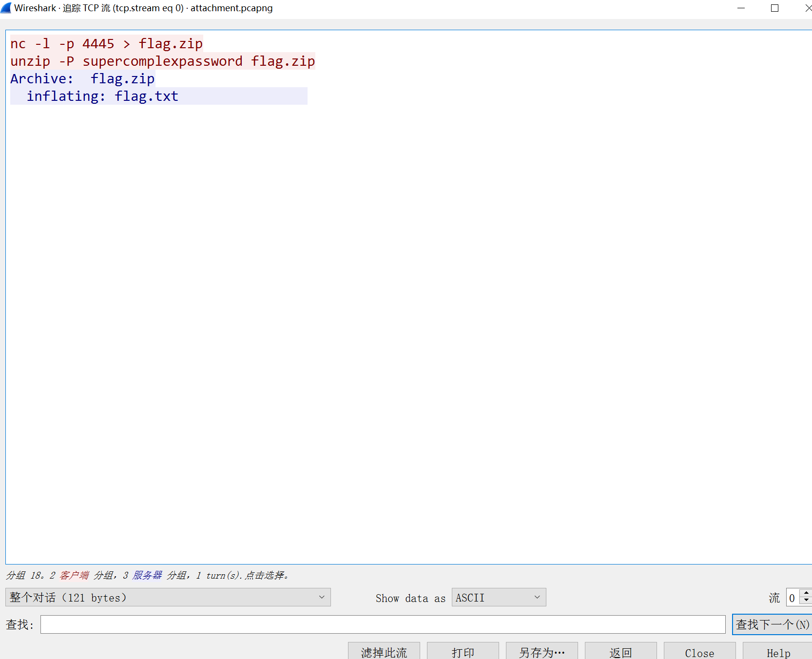The image size is (812, 659).
Task: Select the line 'nc -l -p 4445 > flag.zip'
Action: pos(106,44)
